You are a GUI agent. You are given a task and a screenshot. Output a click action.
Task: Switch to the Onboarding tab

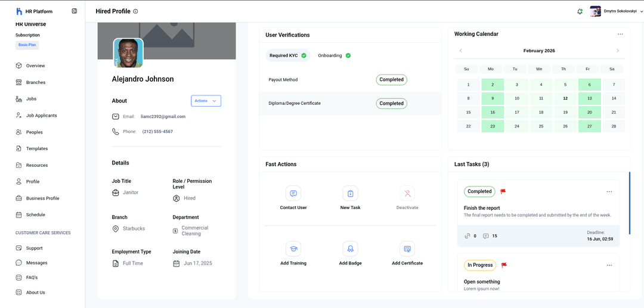334,55
